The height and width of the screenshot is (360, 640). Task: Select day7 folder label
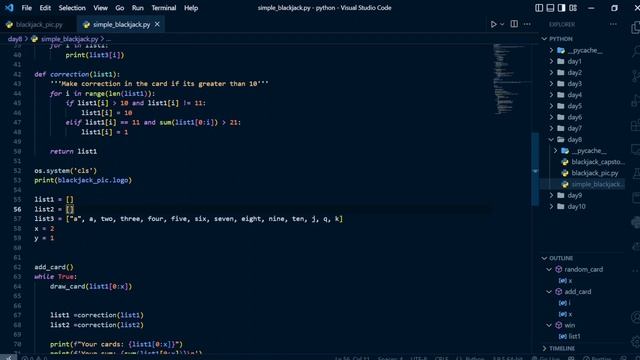click(x=574, y=128)
